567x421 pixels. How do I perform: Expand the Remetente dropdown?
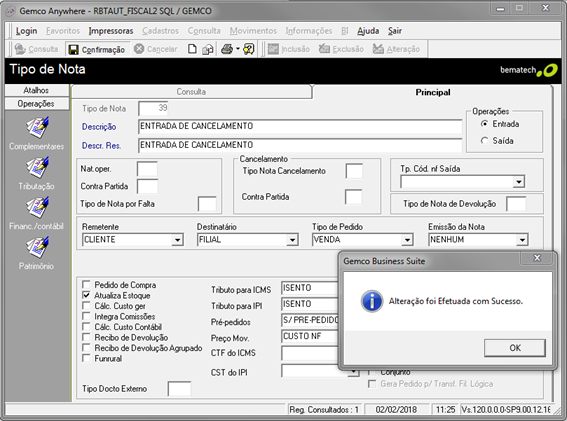[x=177, y=240]
